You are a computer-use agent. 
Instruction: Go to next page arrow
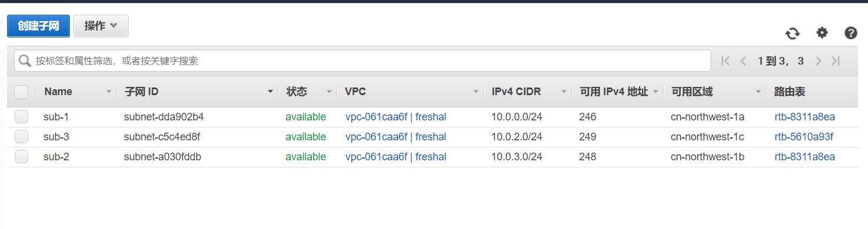pos(818,60)
